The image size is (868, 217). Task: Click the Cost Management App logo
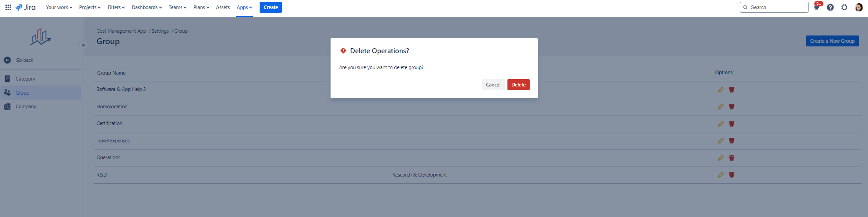point(41,36)
